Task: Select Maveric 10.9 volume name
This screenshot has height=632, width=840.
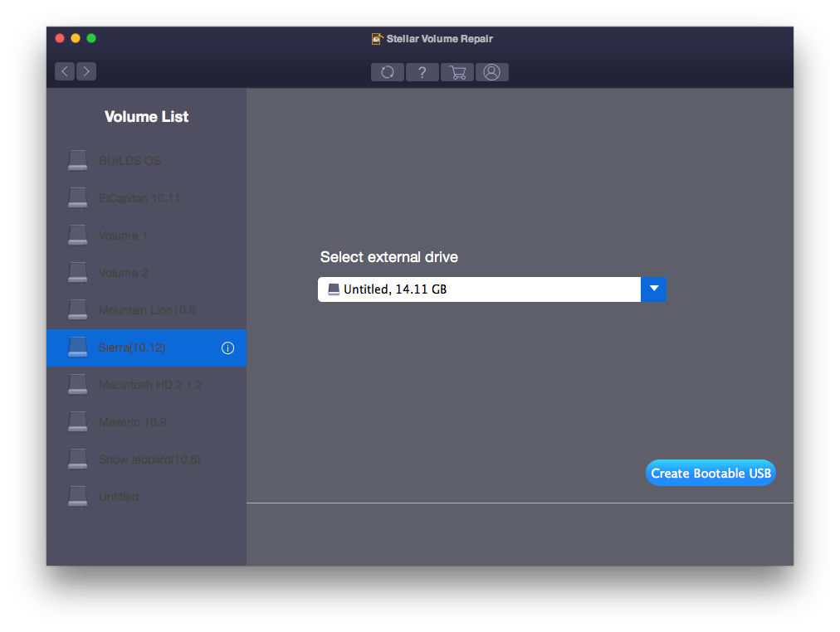Action: tap(132, 422)
